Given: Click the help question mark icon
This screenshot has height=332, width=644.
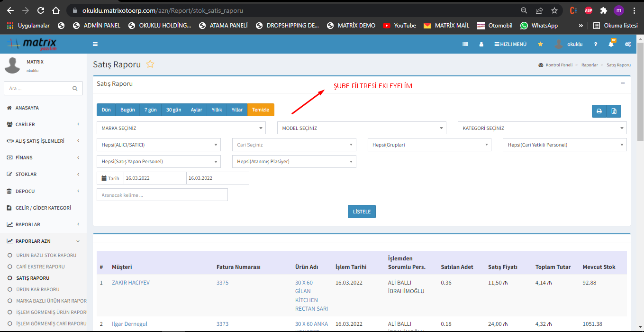Looking at the screenshot, I should (596, 44).
